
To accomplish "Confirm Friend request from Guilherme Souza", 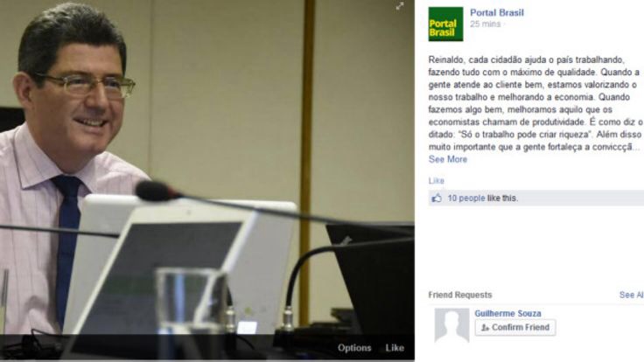I will pos(515,328).
